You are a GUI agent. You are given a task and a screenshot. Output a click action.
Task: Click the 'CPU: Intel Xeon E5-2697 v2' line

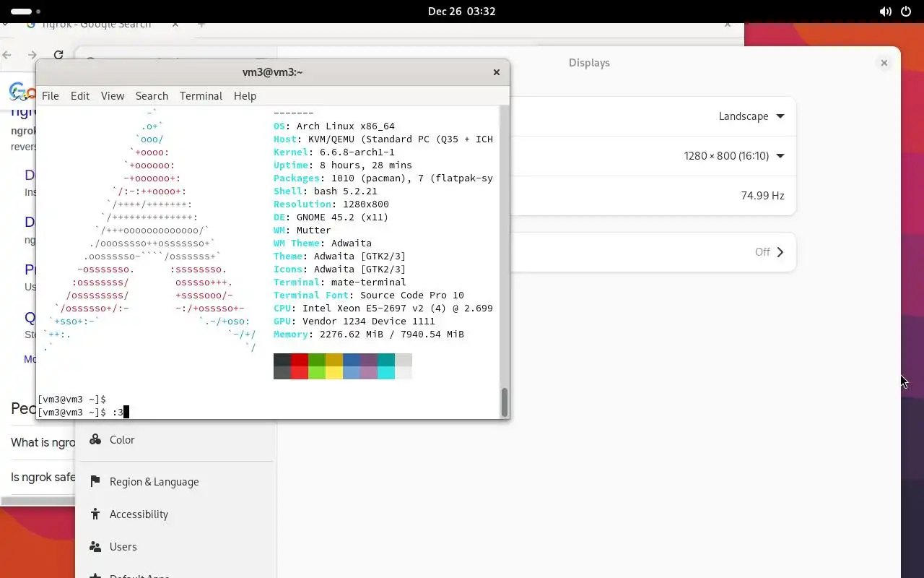[383, 308]
